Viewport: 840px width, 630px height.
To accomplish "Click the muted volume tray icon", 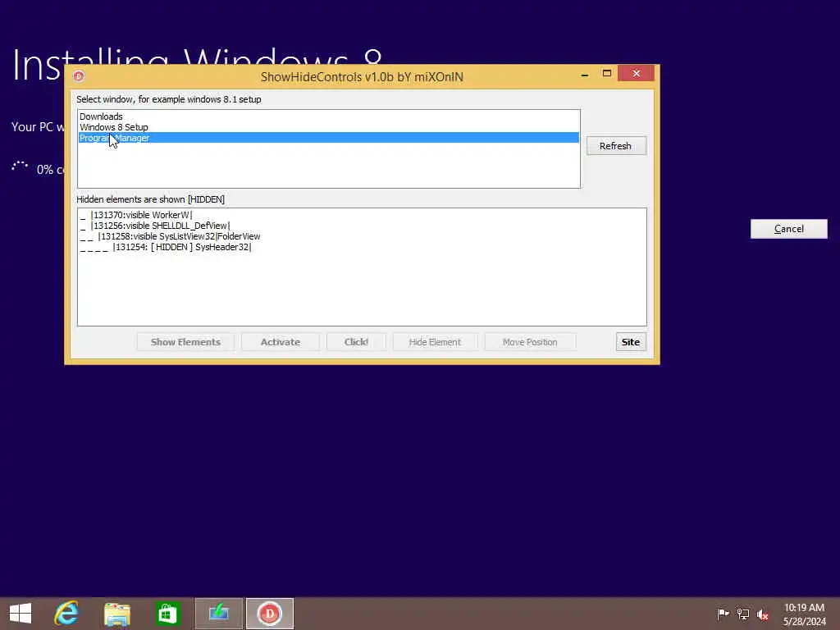I will point(763,614).
